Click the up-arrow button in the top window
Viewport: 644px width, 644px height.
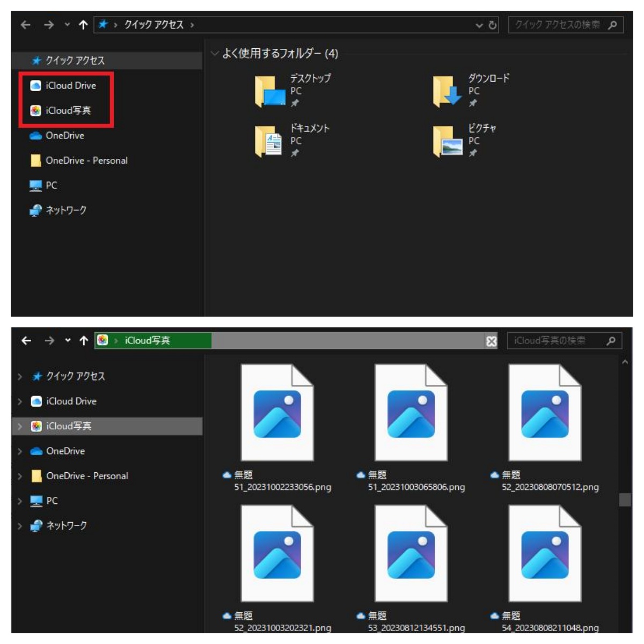point(83,25)
